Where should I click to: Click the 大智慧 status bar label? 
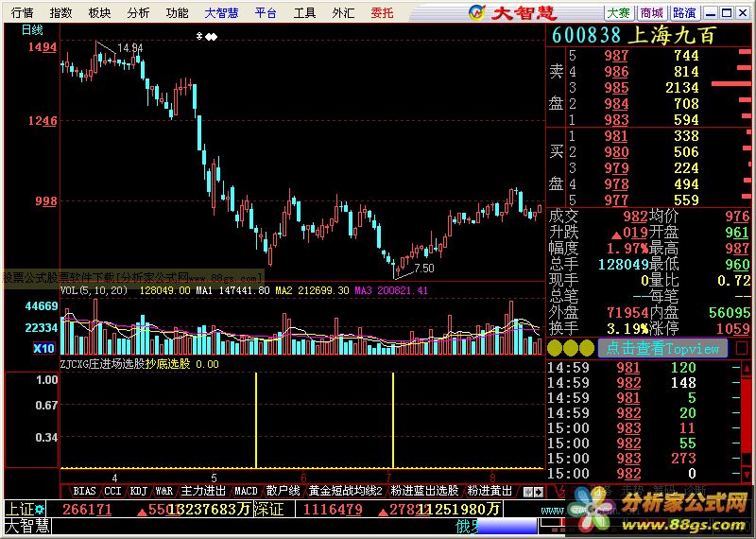tap(27, 526)
